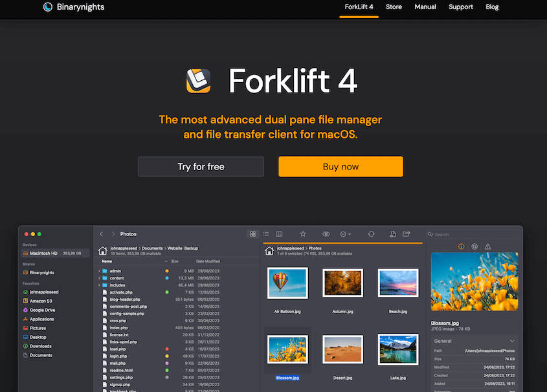Click the home icon in Photos pane
Viewport: 547px width, 392px height.
[x=269, y=250]
